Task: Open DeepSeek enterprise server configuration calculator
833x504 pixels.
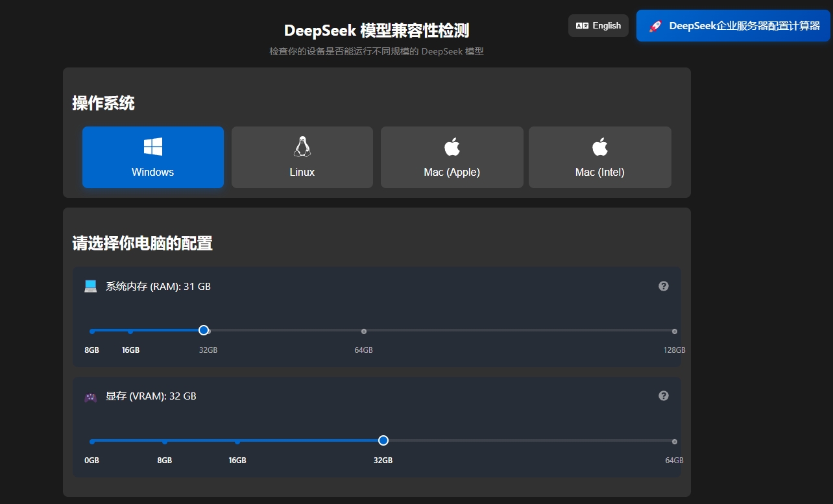Action: 733,26
